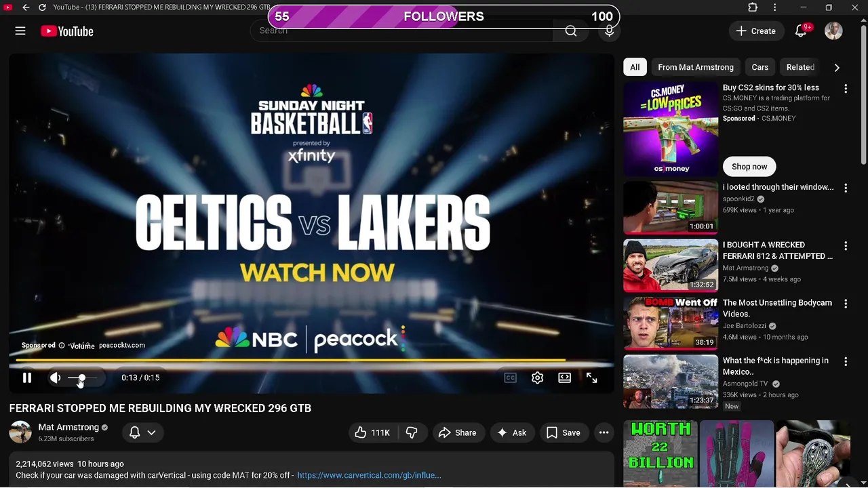
Task: Open the carvertical.com description link
Action: (369, 475)
